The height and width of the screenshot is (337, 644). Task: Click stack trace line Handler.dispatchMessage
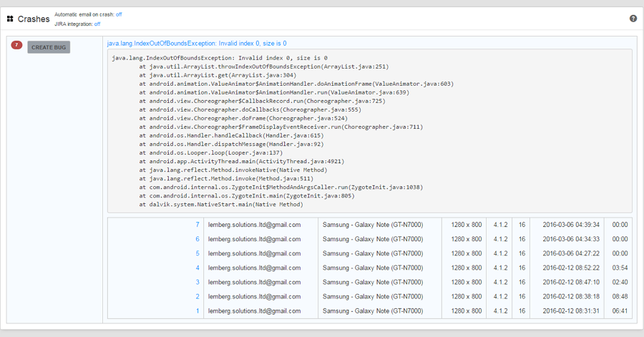coord(231,144)
